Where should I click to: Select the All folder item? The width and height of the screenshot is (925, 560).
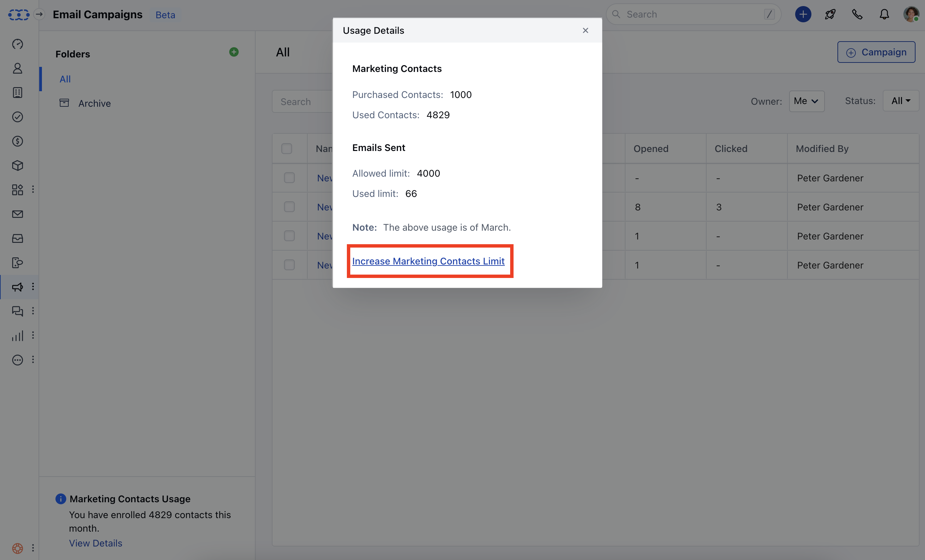click(65, 79)
